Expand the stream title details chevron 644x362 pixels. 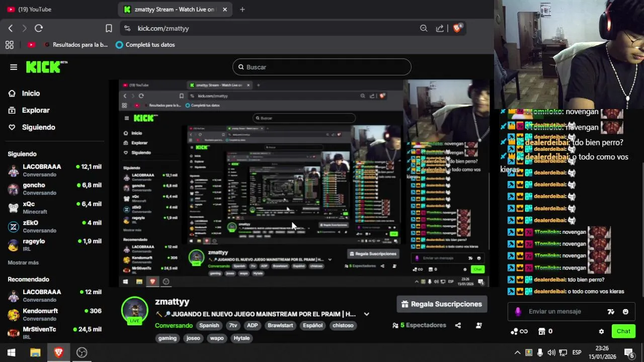click(x=366, y=314)
